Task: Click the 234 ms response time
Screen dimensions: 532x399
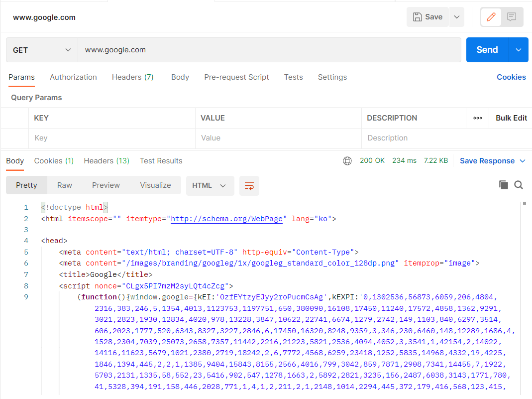Action: [405, 160]
